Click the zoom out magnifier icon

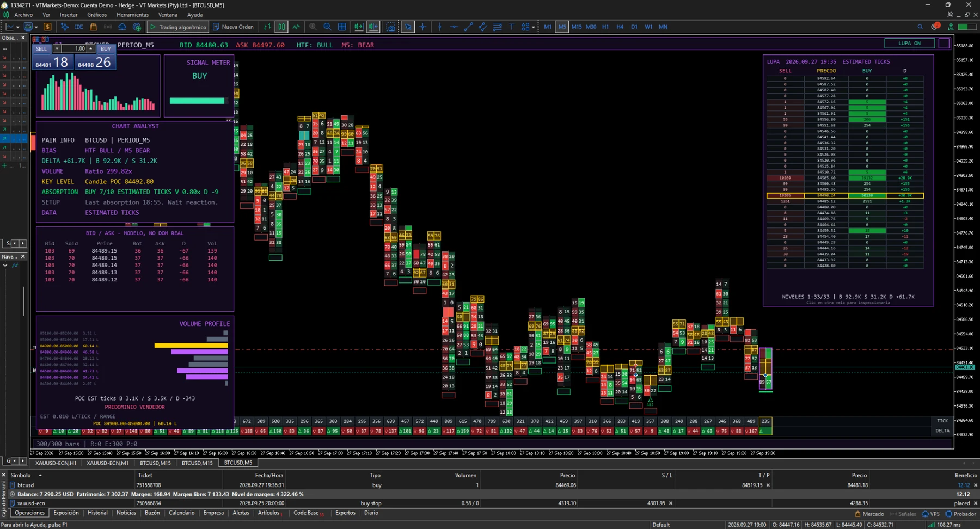(x=327, y=27)
